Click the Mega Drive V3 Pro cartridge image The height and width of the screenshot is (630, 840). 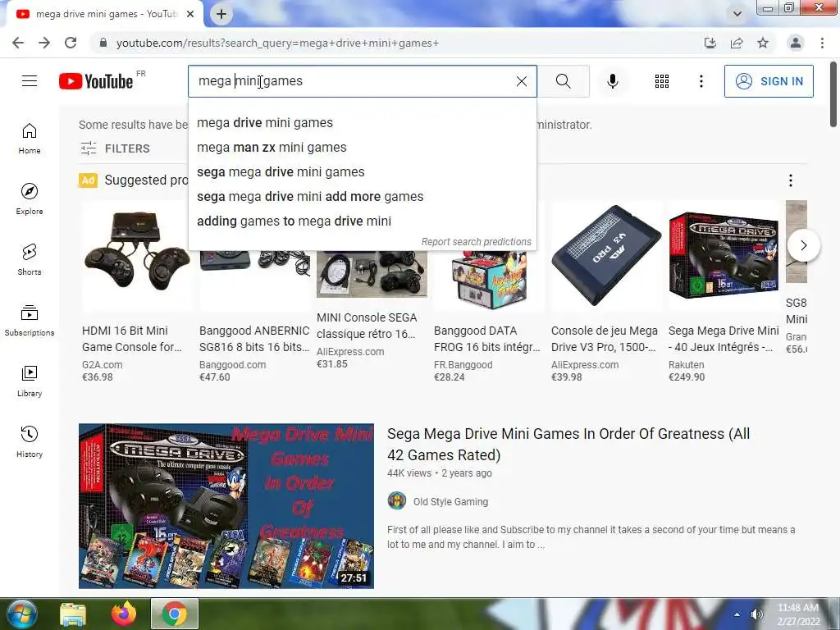pyautogui.click(x=606, y=255)
